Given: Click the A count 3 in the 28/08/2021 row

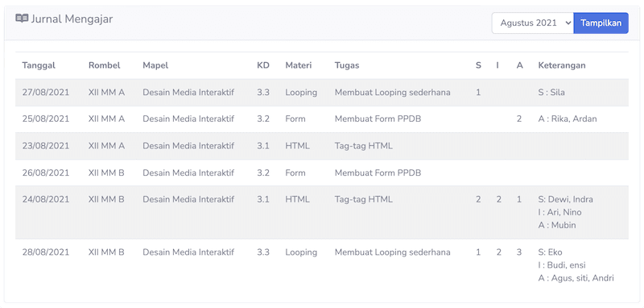Looking at the screenshot, I should click(519, 252).
